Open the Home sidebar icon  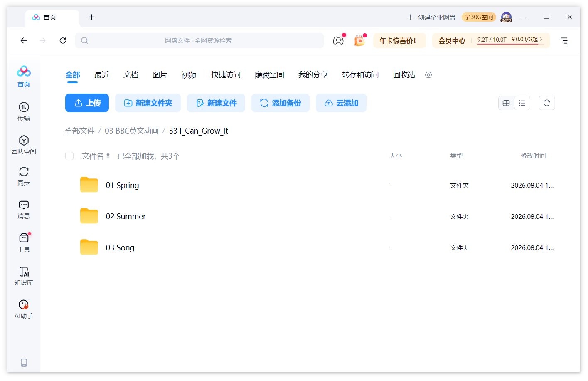pyautogui.click(x=24, y=76)
